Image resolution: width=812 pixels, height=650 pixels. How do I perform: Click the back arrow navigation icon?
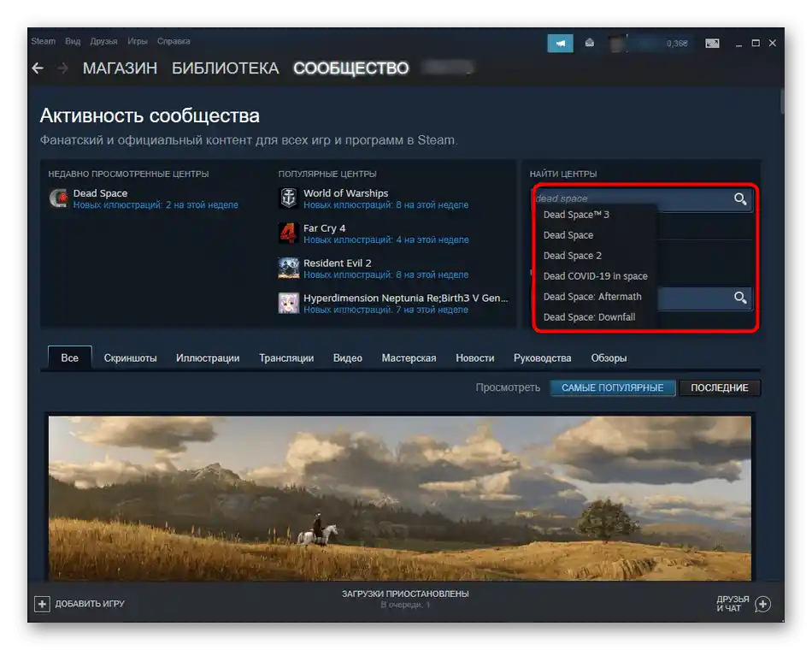[38, 68]
